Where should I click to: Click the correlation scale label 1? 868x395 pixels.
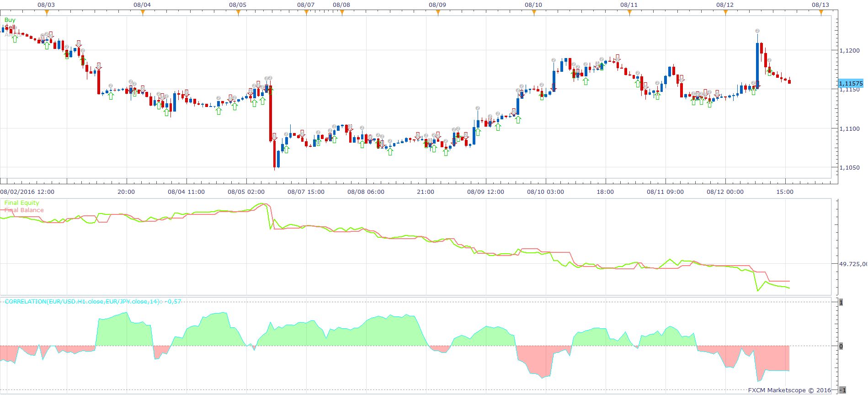[841, 303]
